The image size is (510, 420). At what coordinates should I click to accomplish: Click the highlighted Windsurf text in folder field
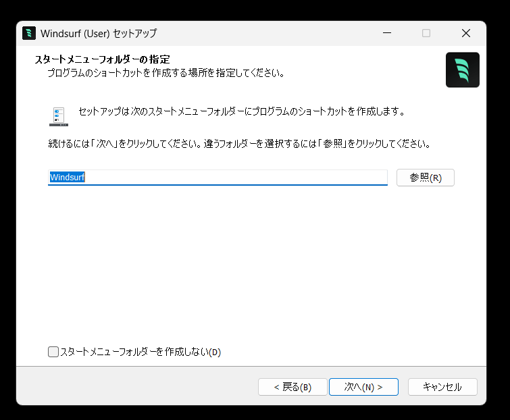tap(67, 177)
